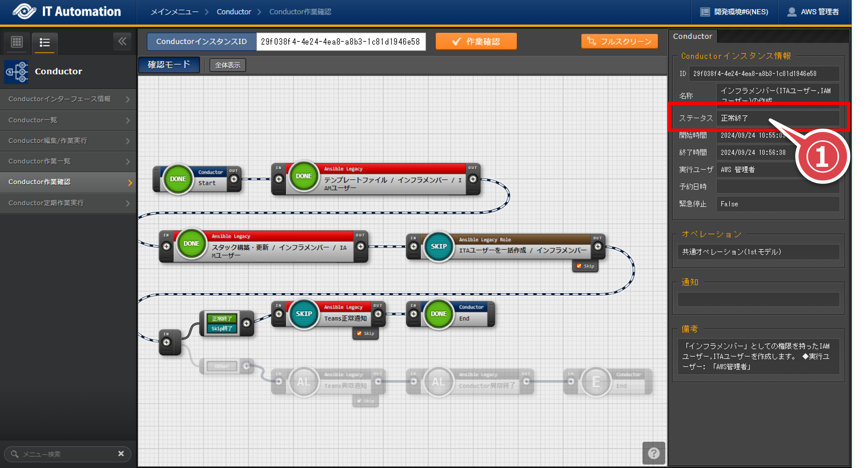868x468 pixels.
Task: Click the help question mark icon
Action: point(653,453)
